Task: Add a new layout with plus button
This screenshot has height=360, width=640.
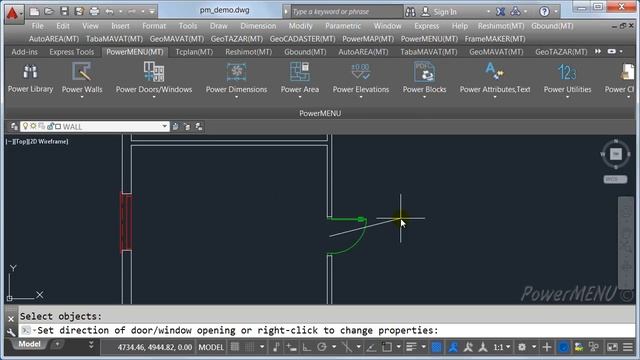Action: pyautogui.click(x=57, y=344)
